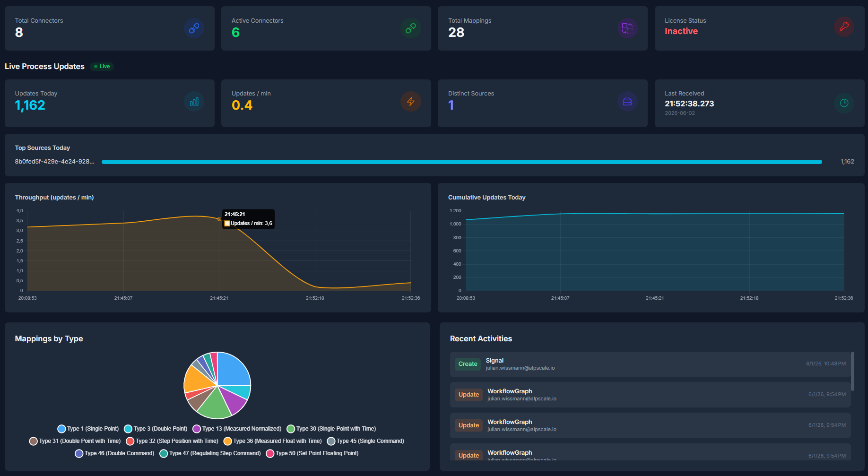This screenshot has width=868, height=476.
Task: Click the Top Sources Today heading
Action: pos(42,148)
